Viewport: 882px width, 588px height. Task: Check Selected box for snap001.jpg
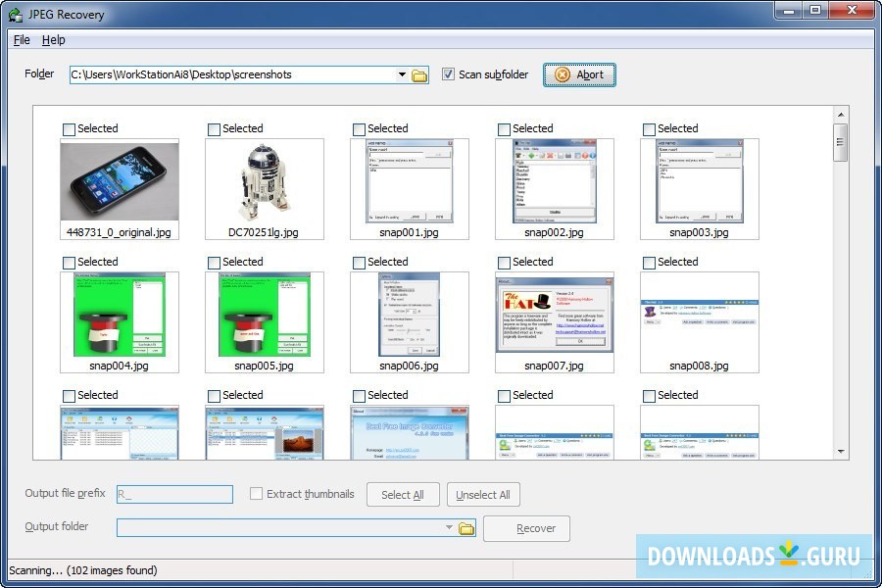click(359, 129)
